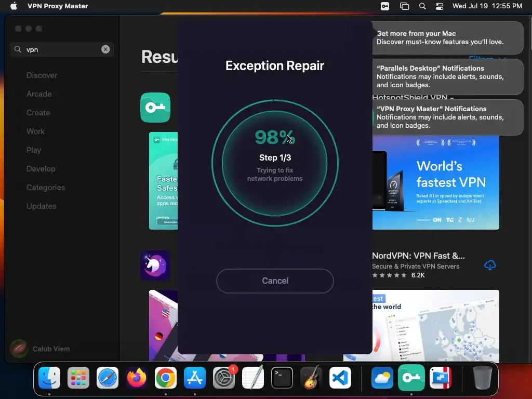The height and width of the screenshot is (399, 532).
Task: Open the VPN Proxy Master Notifications alert
Action: 448,117
